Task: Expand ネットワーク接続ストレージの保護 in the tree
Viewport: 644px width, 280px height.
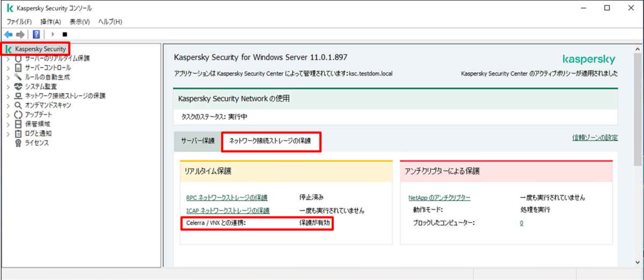Action: pyautogui.click(x=8, y=96)
